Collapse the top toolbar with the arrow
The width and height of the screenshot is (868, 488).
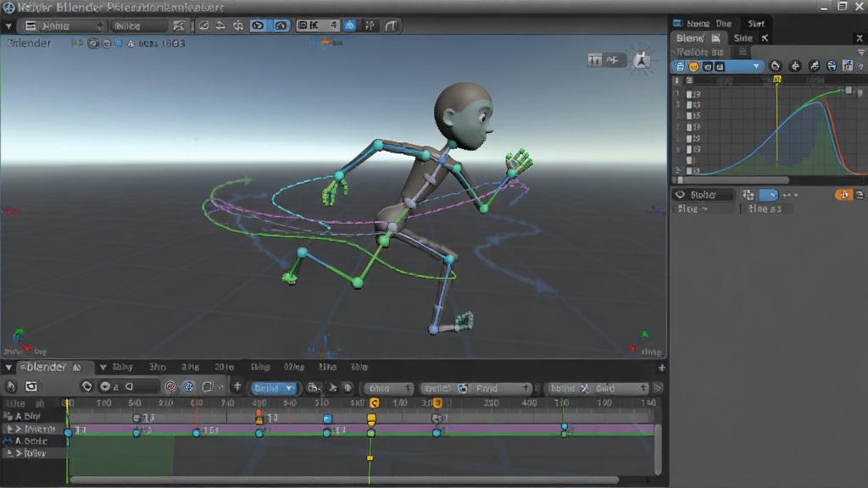[x=8, y=26]
